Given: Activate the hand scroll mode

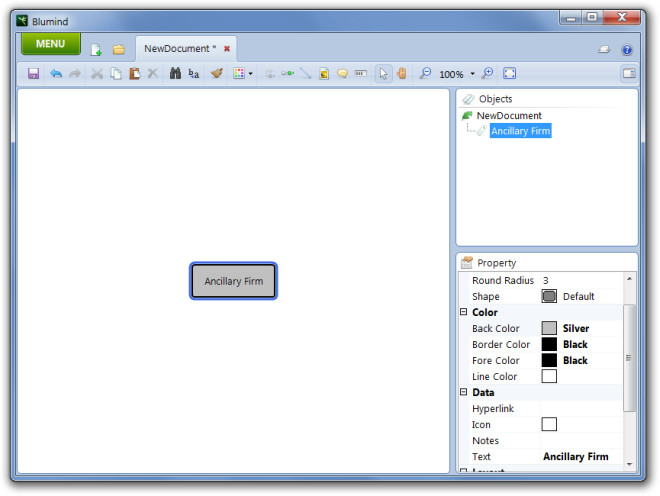Looking at the screenshot, I should (x=402, y=74).
